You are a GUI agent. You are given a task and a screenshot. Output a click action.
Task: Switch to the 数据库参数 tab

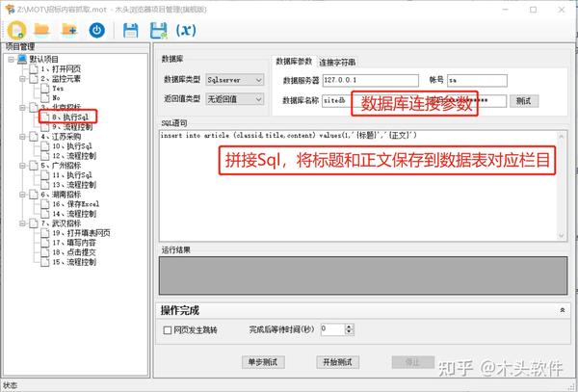pos(294,61)
